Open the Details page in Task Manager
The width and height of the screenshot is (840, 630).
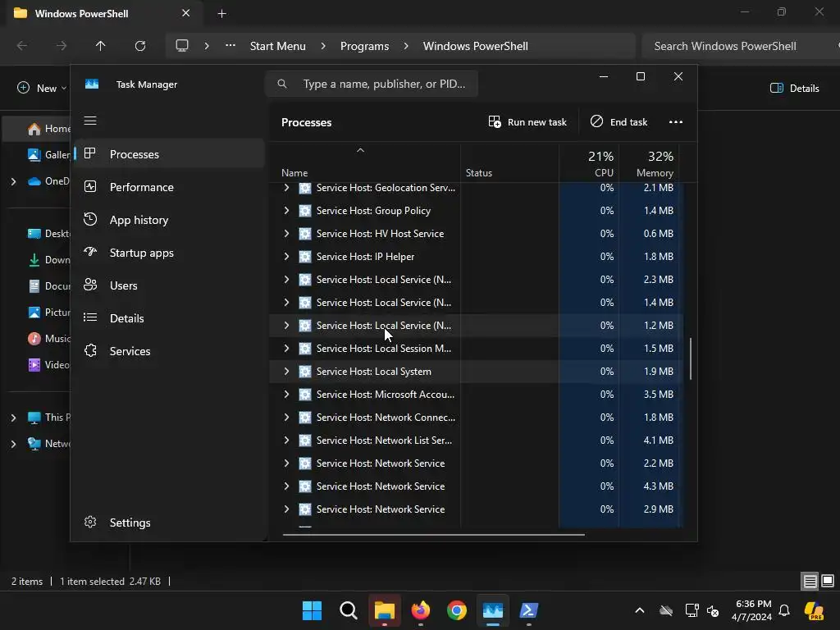(169, 318)
